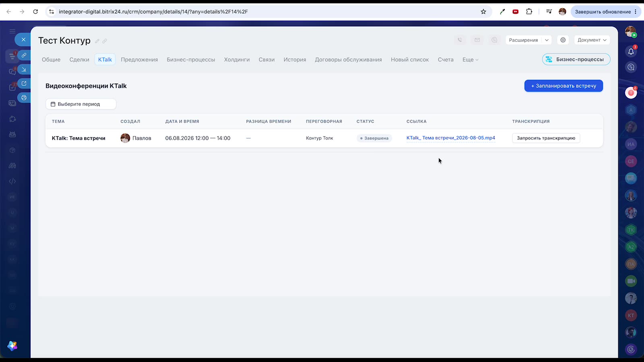The height and width of the screenshot is (362, 644).
Task: Open the Новый список tab
Action: tap(410, 60)
